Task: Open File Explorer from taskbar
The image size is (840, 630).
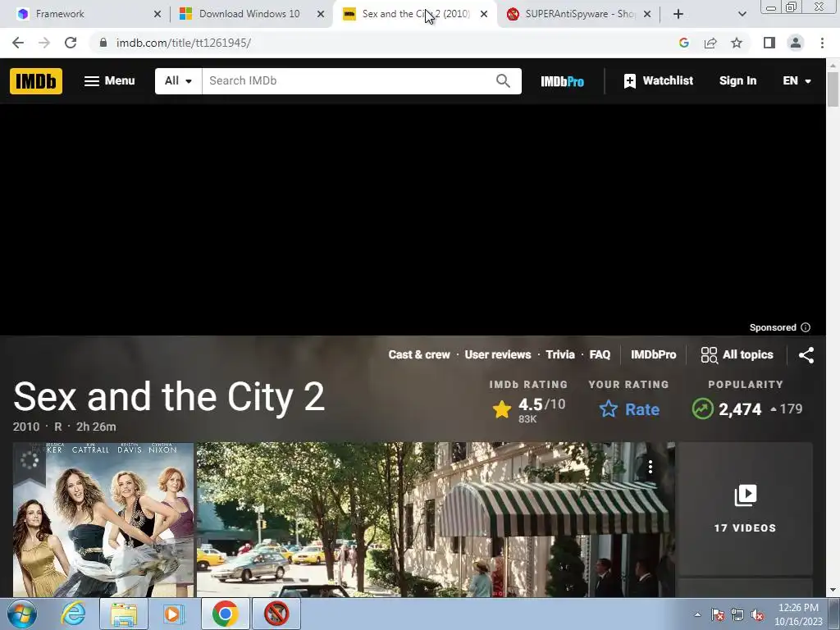Action: click(124, 614)
